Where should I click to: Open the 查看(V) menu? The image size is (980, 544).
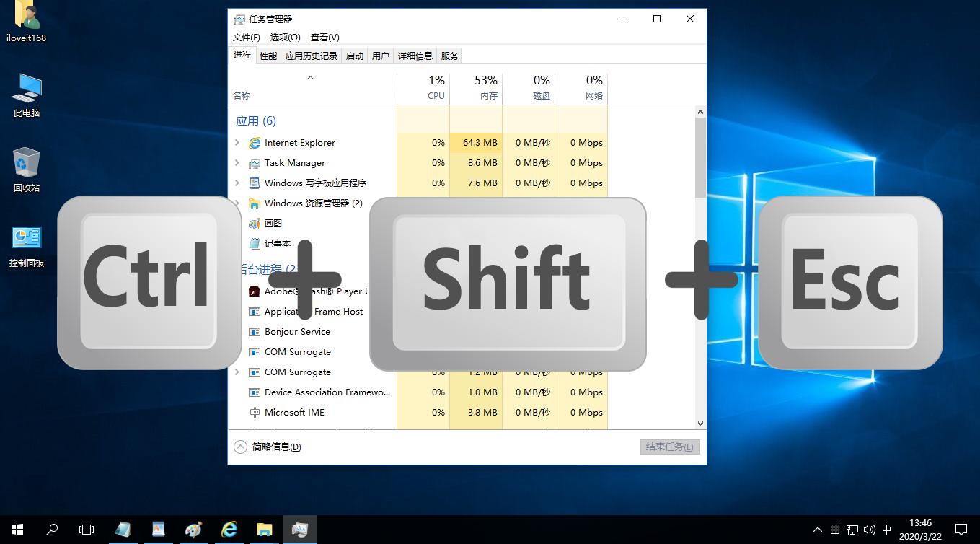pos(324,37)
